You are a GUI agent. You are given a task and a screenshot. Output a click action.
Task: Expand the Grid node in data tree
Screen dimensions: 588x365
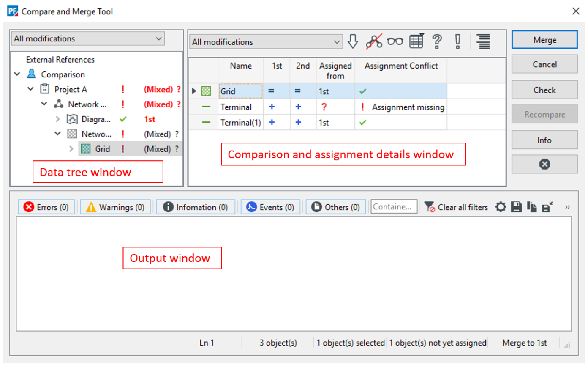(71, 149)
